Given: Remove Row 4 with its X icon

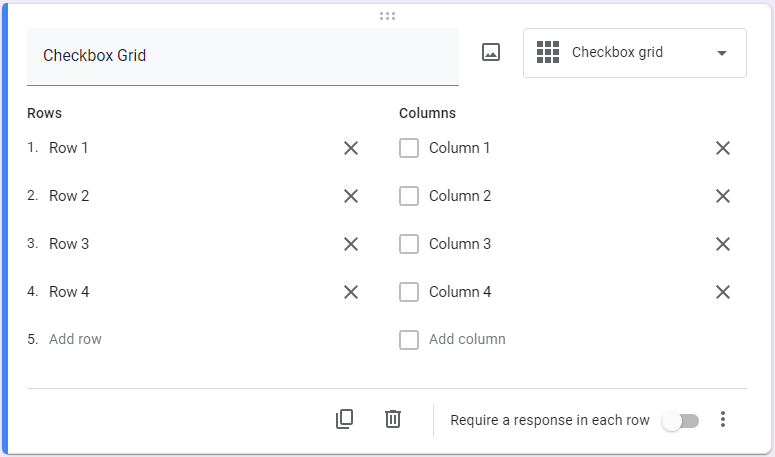Looking at the screenshot, I should click(x=351, y=292).
